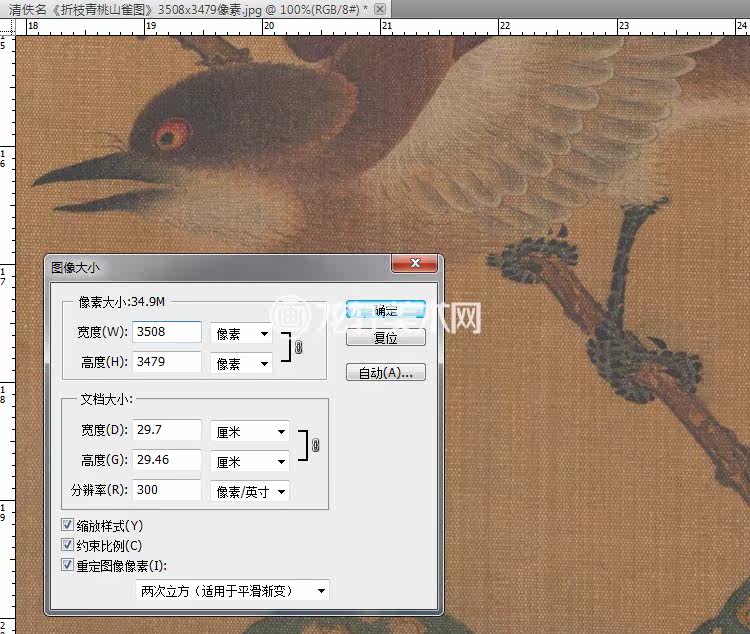Viewport: 750px width, 634px height.
Task: Click the document 宽度(D) field showing 29.7
Action: coord(167,430)
